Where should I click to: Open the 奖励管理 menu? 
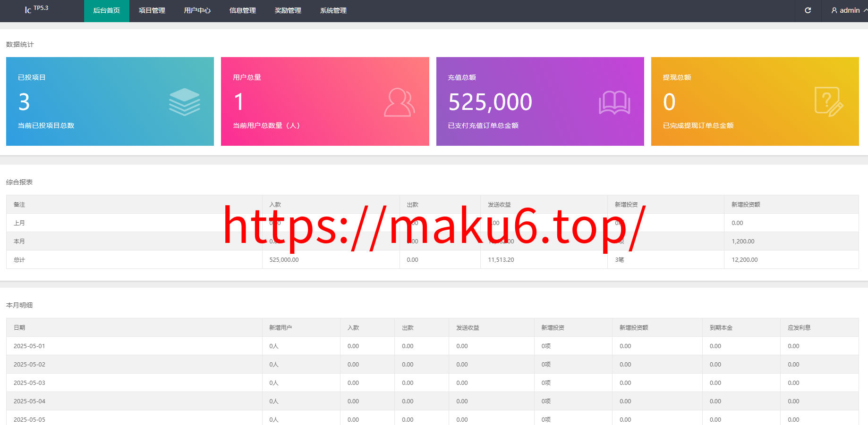coord(288,11)
